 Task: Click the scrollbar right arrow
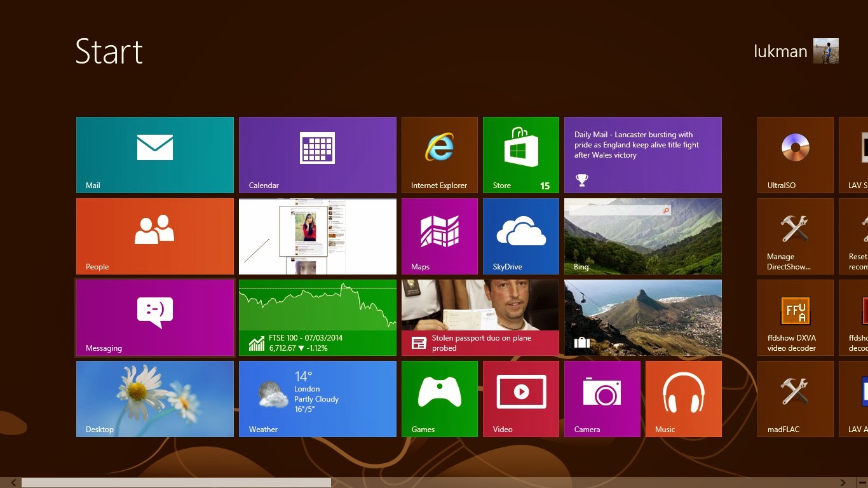pos(843,483)
